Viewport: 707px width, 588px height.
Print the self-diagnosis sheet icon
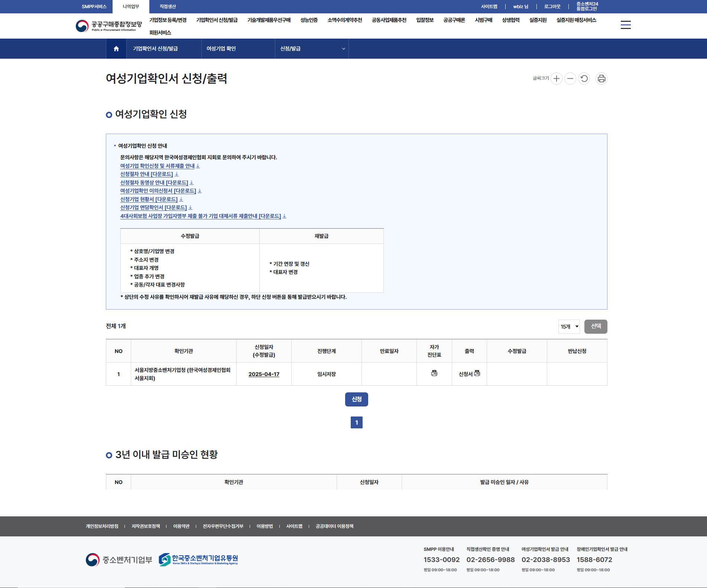434,373
